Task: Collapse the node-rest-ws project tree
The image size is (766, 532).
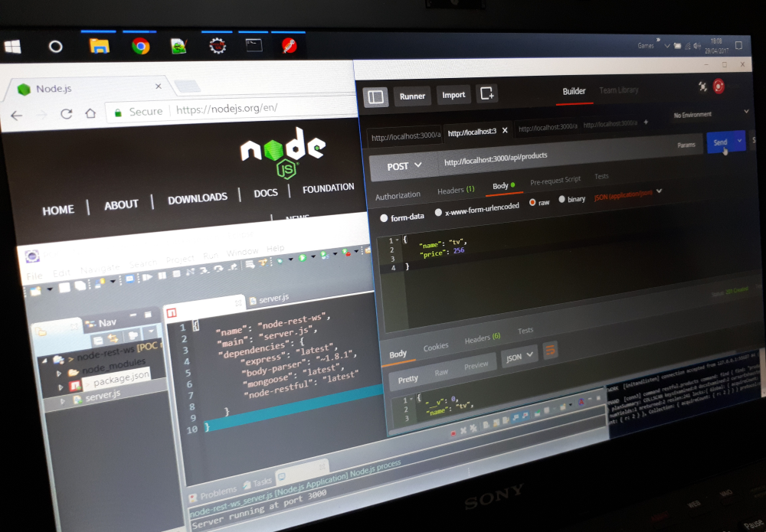Action: tap(45, 361)
